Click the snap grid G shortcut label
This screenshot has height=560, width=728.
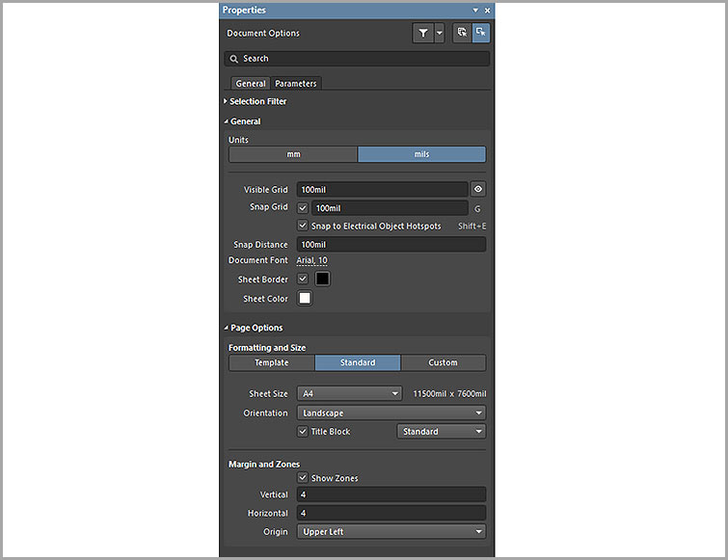tap(477, 209)
